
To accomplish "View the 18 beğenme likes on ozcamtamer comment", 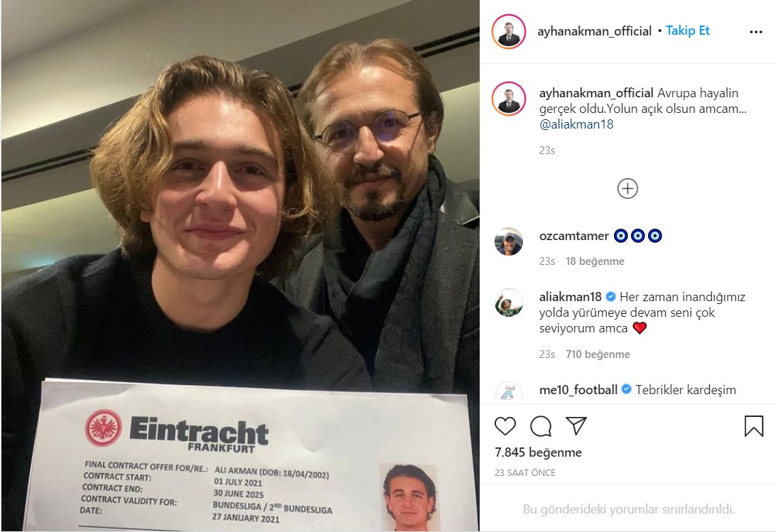I will pos(595,261).
